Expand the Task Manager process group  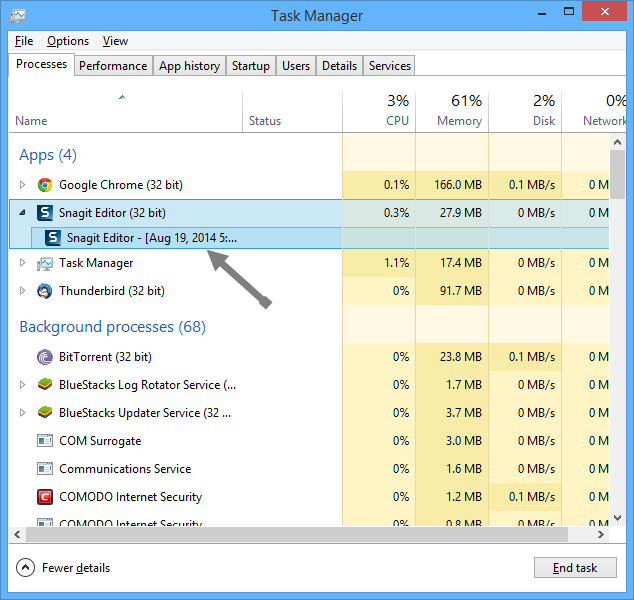coord(22,263)
